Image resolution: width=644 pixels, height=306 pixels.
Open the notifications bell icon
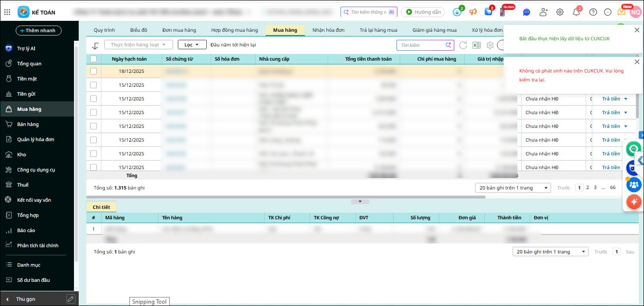[x=576, y=12]
